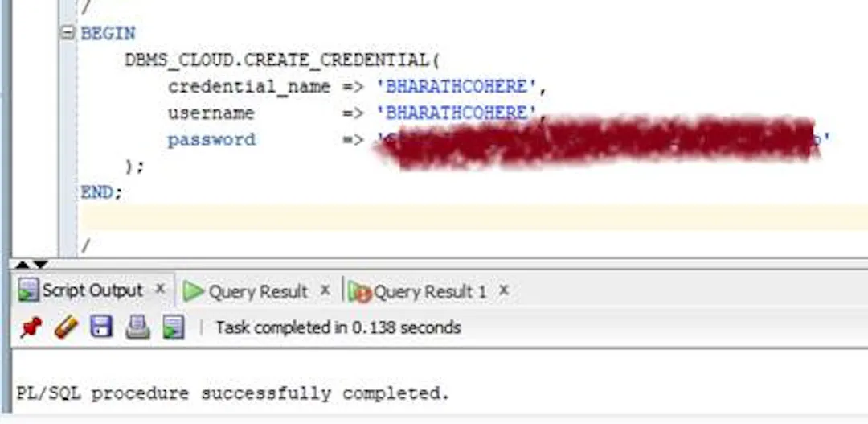Place cursor in highlighted empty editor line

click(474, 216)
